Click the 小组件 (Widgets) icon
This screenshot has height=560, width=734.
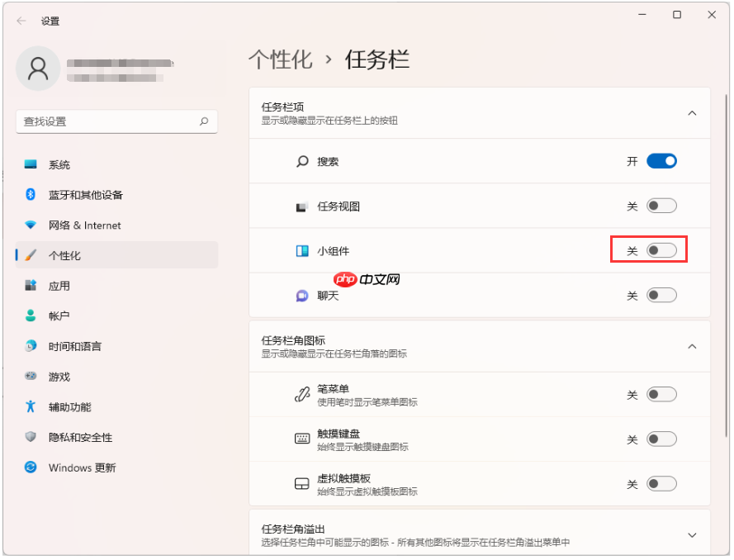(302, 250)
